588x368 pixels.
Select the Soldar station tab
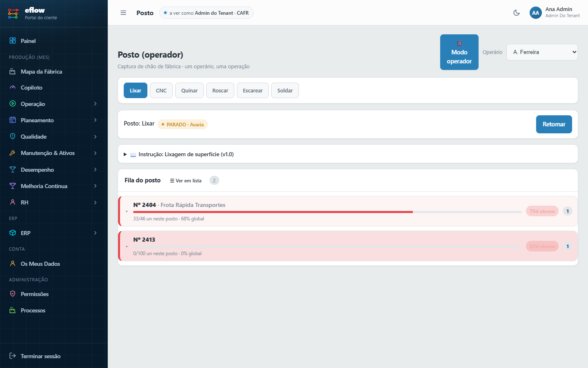coord(285,90)
